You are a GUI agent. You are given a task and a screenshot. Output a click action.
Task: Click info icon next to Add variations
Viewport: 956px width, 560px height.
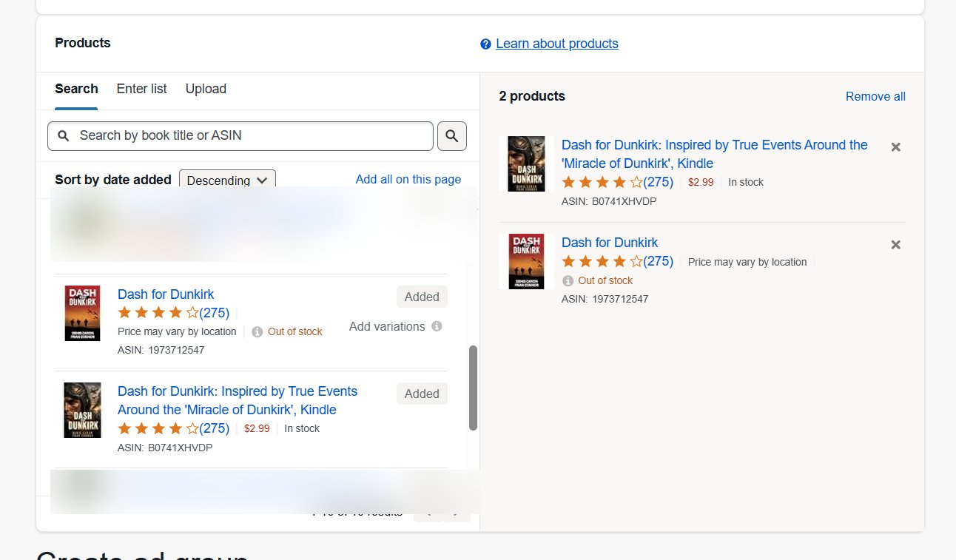click(437, 326)
